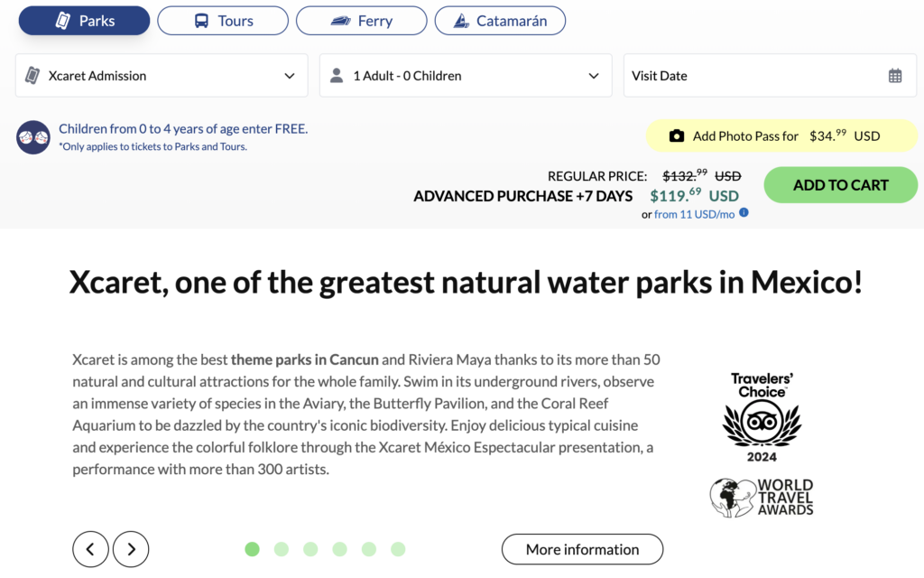Click the ticket icon beside Xcaret Admission
Image resolution: width=924 pixels, height=578 pixels.
tap(32, 76)
